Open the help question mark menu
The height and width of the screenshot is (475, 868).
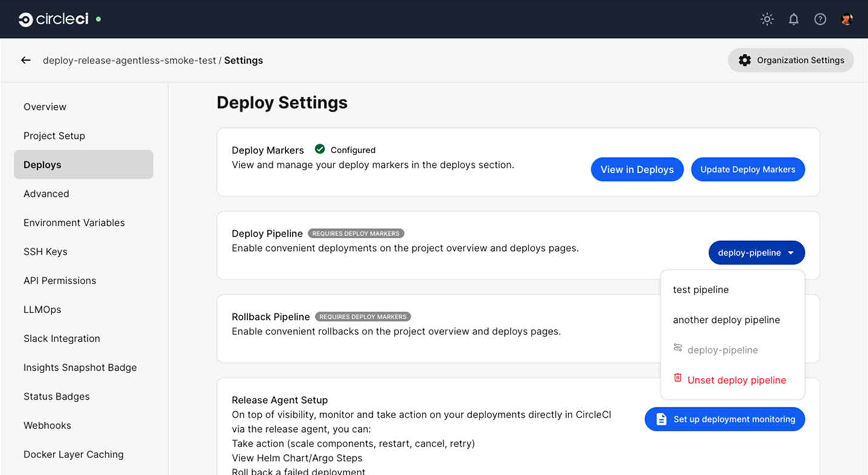point(820,19)
